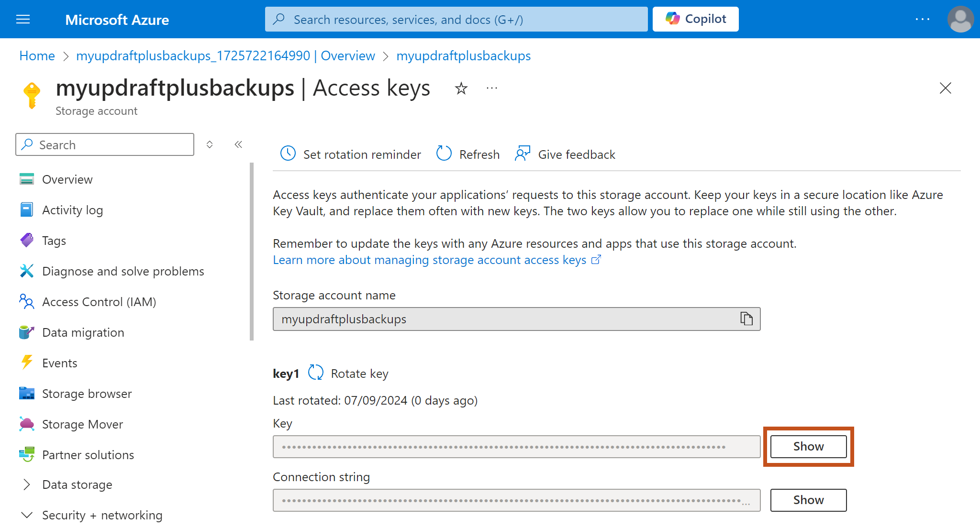Click the Copilot button
This screenshot has height=528, width=980.
(695, 19)
